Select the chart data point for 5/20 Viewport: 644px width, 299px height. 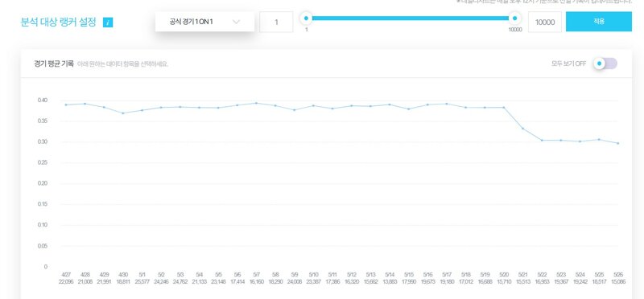pos(504,108)
